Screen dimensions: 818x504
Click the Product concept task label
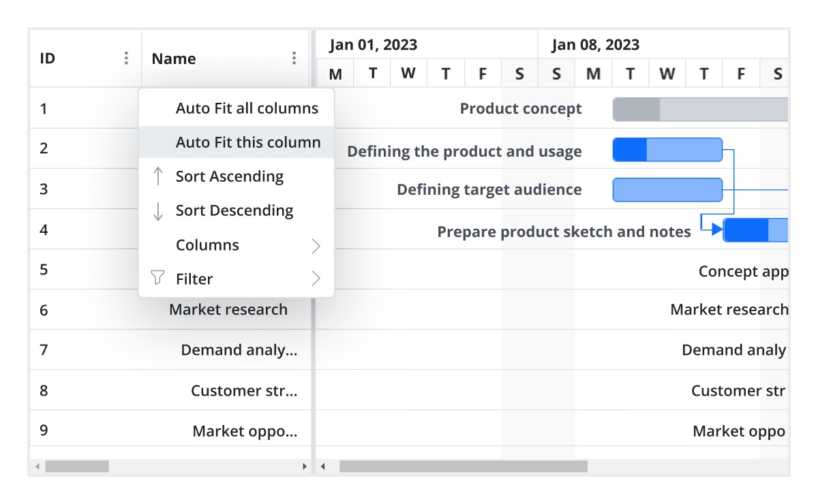pyautogui.click(x=520, y=108)
